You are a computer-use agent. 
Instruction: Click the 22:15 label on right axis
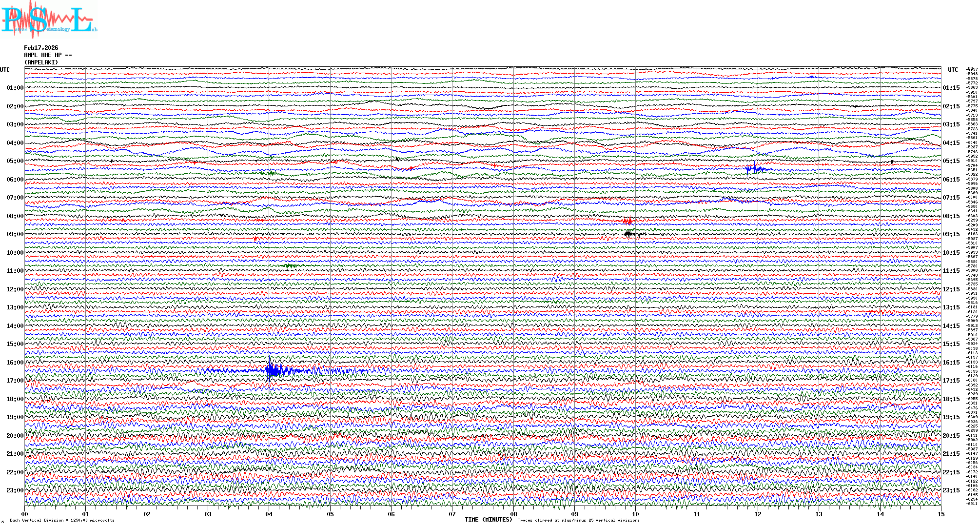(x=951, y=472)
